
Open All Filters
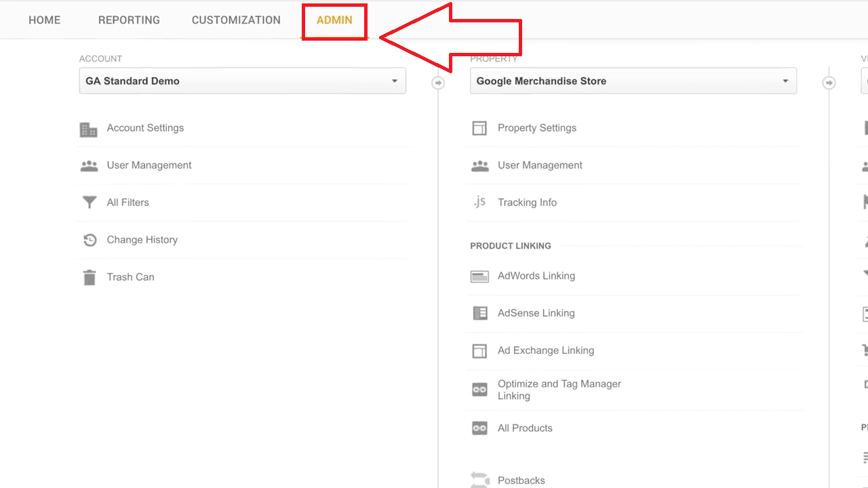coord(127,203)
